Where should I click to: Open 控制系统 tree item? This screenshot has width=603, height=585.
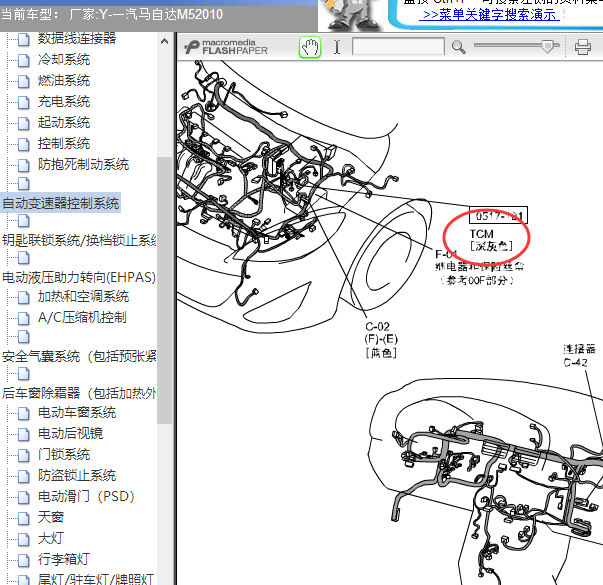[64, 143]
